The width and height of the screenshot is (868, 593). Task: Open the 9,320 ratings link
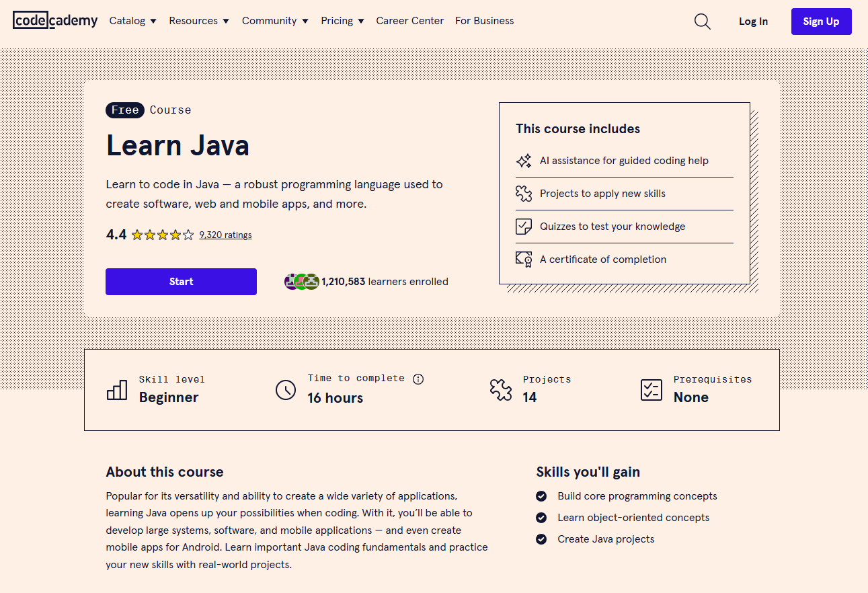tap(226, 235)
